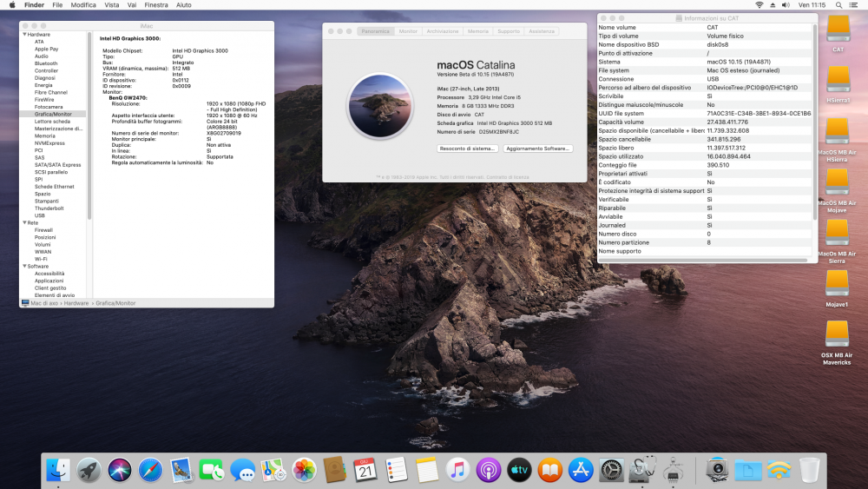Collapse the Hardware section in sidebar
868x489 pixels.
click(24, 35)
